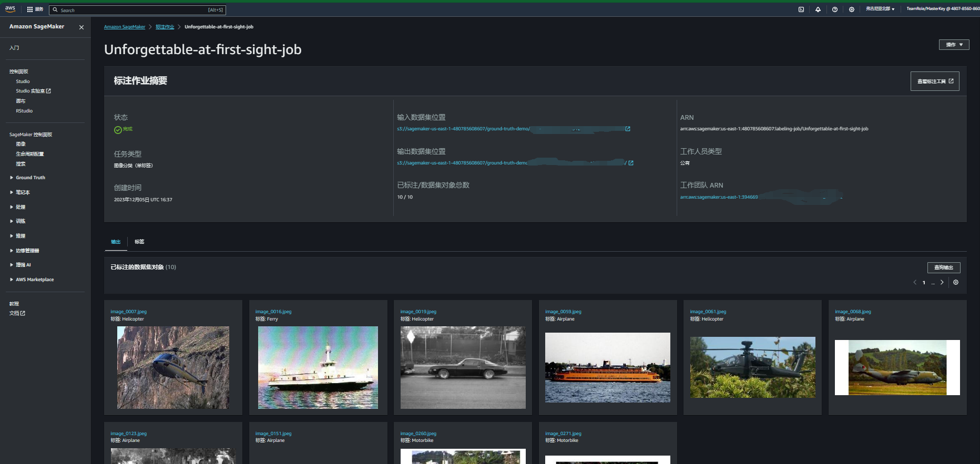Screen dimensions: 980x464
Task: Click the 文档 external link icon
Action: point(23,313)
